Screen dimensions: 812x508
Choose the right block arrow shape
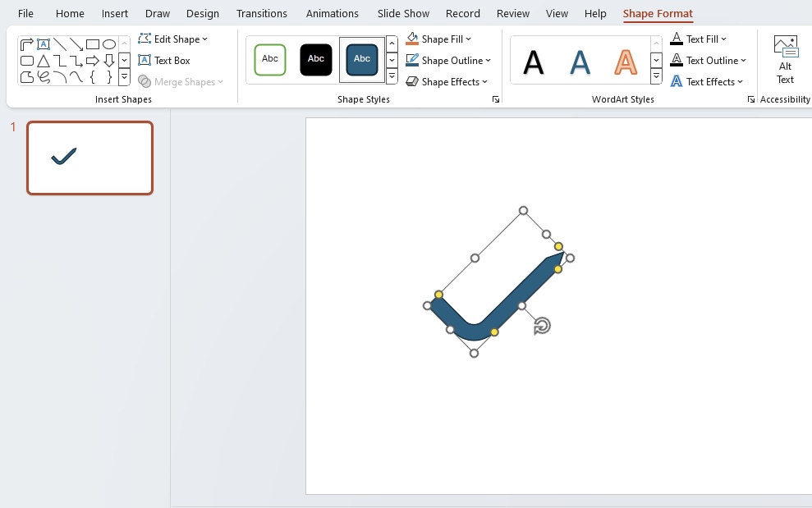[x=93, y=61]
